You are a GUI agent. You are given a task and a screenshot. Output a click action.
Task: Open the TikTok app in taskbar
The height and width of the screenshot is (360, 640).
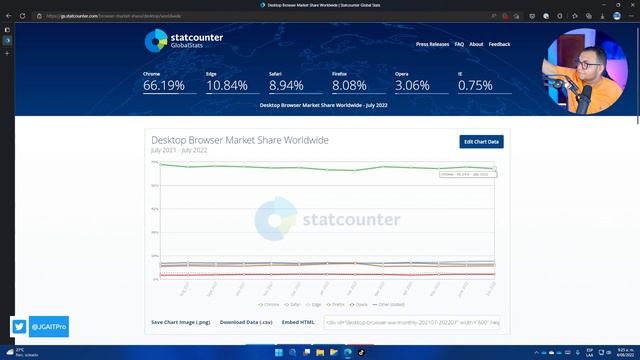(361, 352)
